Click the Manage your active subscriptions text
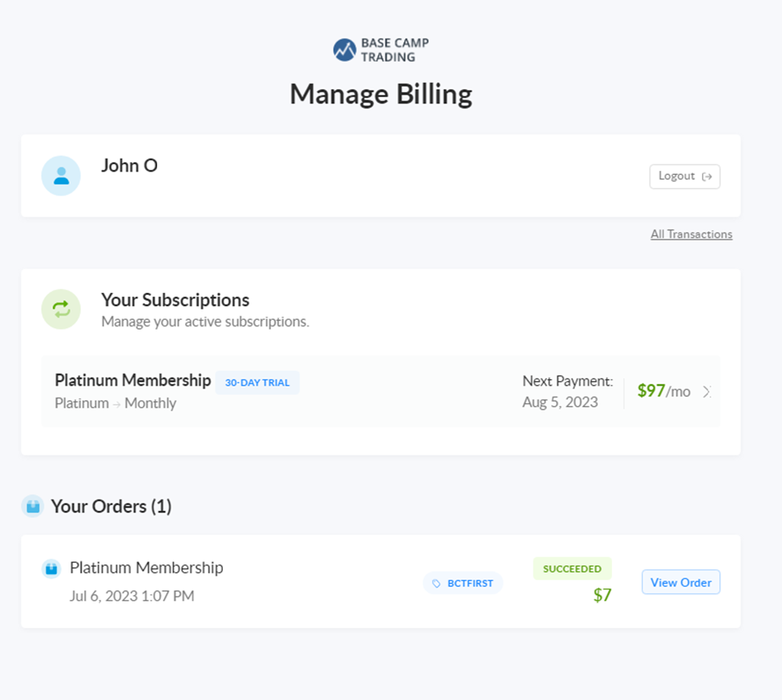 click(205, 322)
